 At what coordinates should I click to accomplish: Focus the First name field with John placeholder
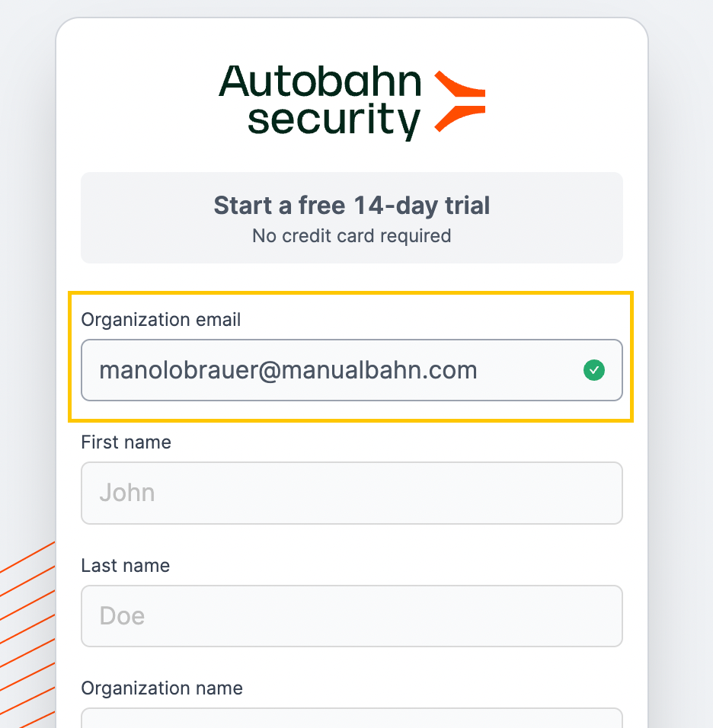pos(352,493)
